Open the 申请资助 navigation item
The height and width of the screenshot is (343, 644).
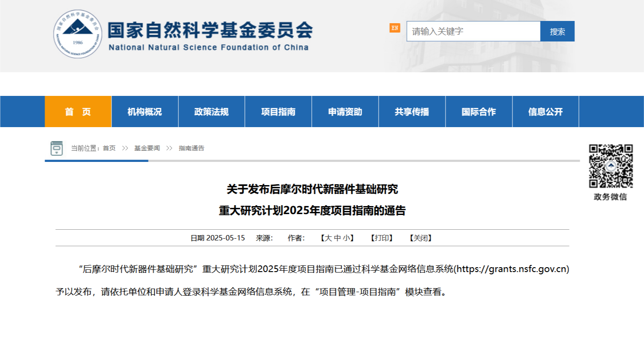click(345, 112)
